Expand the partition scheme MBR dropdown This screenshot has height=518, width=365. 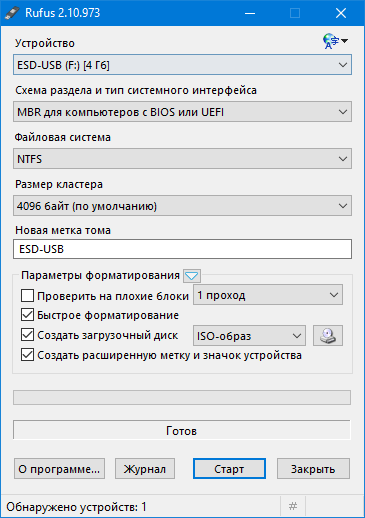[182, 112]
